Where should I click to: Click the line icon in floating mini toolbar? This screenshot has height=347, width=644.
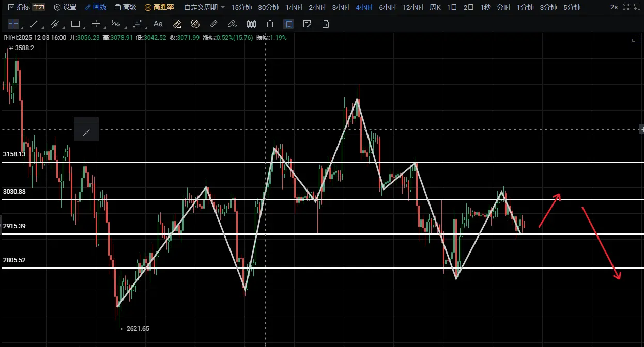(86, 133)
